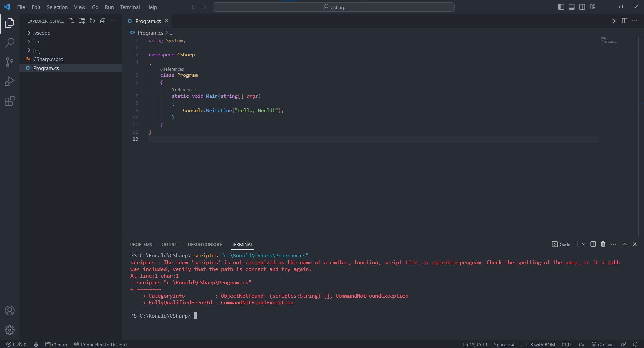Image resolution: width=644 pixels, height=348 pixels.
Task: Expand the .vscode folder
Action: (42, 33)
